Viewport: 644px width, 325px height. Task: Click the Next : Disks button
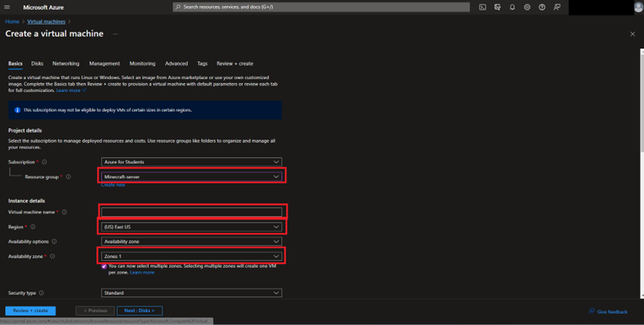[x=140, y=311]
